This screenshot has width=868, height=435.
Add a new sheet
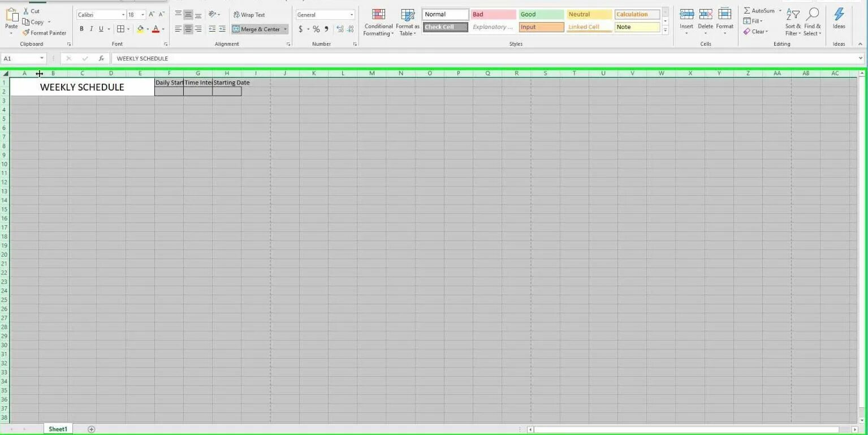pyautogui.click(x=92, y=429)
